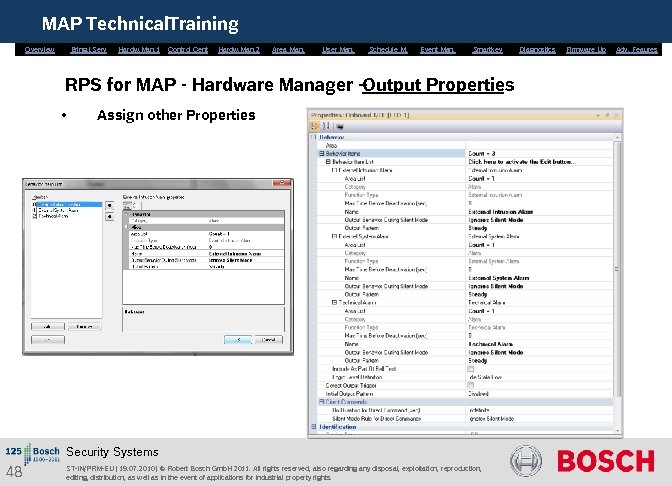This screenshot has height=486, width=672.
Task: Collapse Area category header in dialog grid
Action: click(126, 227)
